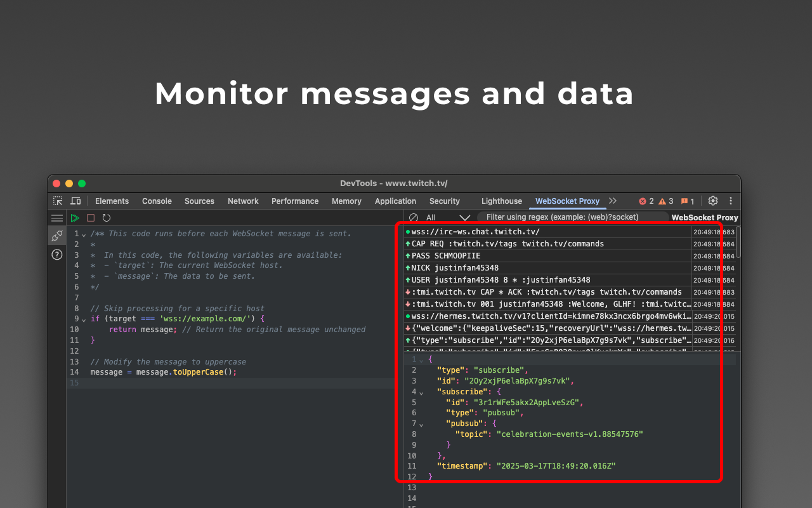
Task: Click the return message statement on line 10
Action: coord(143,330)
